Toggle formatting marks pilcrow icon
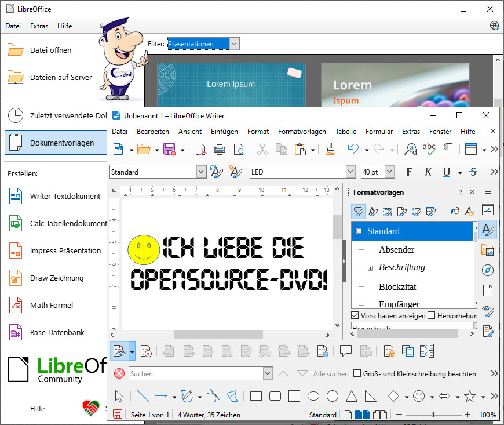The height and width of the screenshot is (425, 504). point(448,149)
